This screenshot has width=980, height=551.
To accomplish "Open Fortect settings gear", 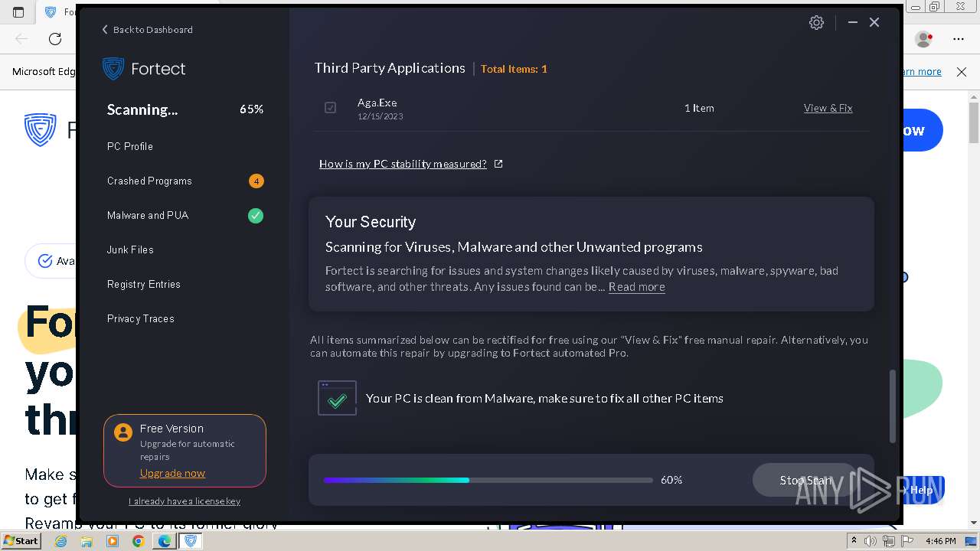I will pos(816,23).
